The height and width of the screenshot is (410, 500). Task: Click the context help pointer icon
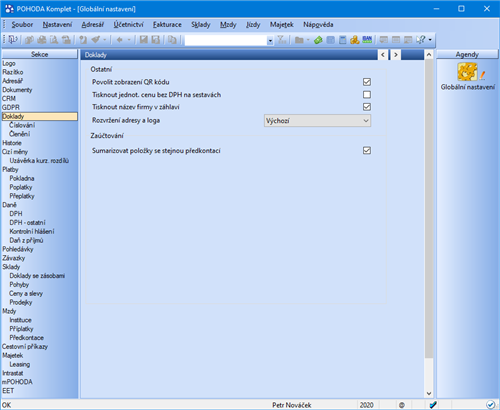421,40
